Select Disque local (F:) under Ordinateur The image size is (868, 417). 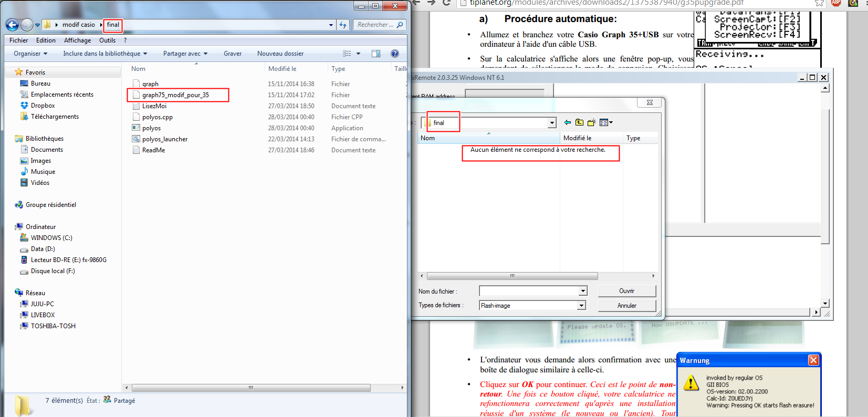tap(53, 271)
